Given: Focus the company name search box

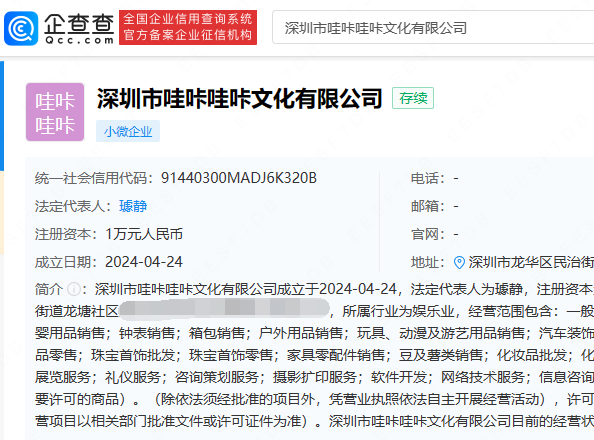Looking at the screenshot, I should [433, 28].
